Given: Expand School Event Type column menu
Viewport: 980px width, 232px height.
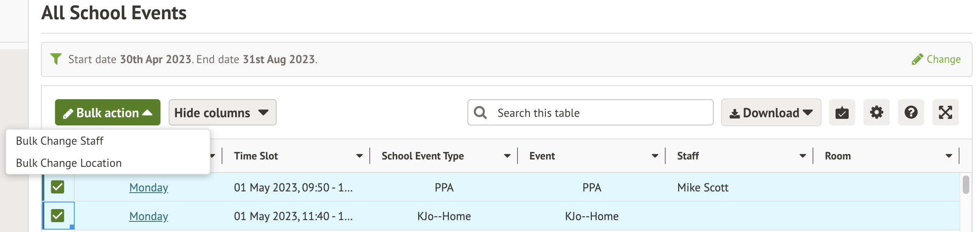Looking at the screenshot, I should (x=507, y=156).
